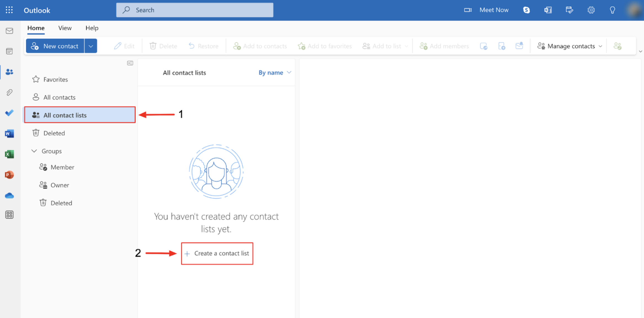Select All contacts in sidebar
This screenshot has width=644, height=318.
(x=59, y=97)
